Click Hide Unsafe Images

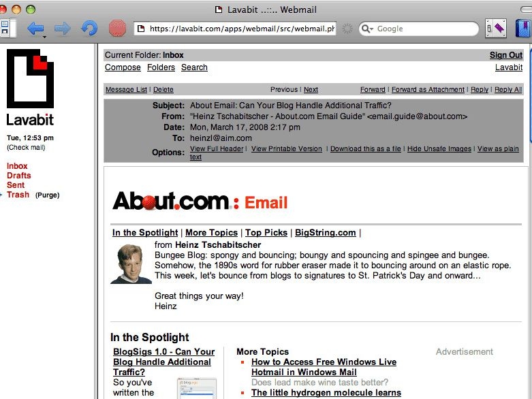pos(439,148)
